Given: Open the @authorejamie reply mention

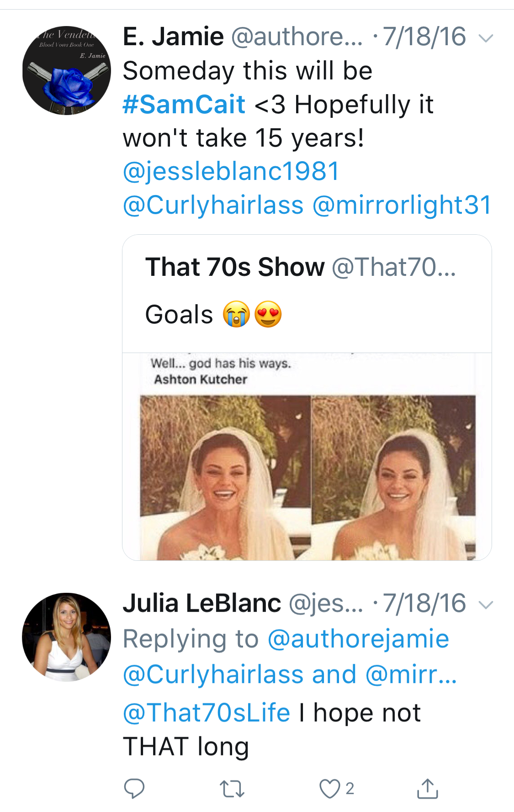Looking at the screenshot, I should (x=358, y=639).
